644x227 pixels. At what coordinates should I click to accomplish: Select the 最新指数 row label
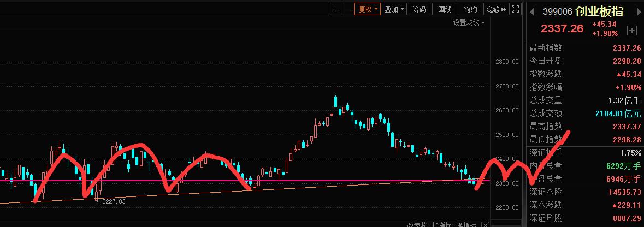click(546, 48)
